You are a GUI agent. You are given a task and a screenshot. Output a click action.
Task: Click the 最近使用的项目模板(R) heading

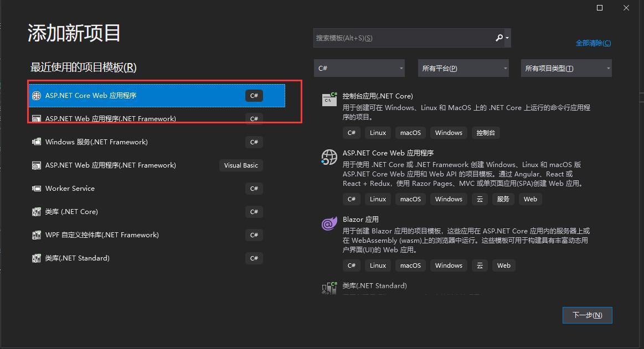[84, 67]
